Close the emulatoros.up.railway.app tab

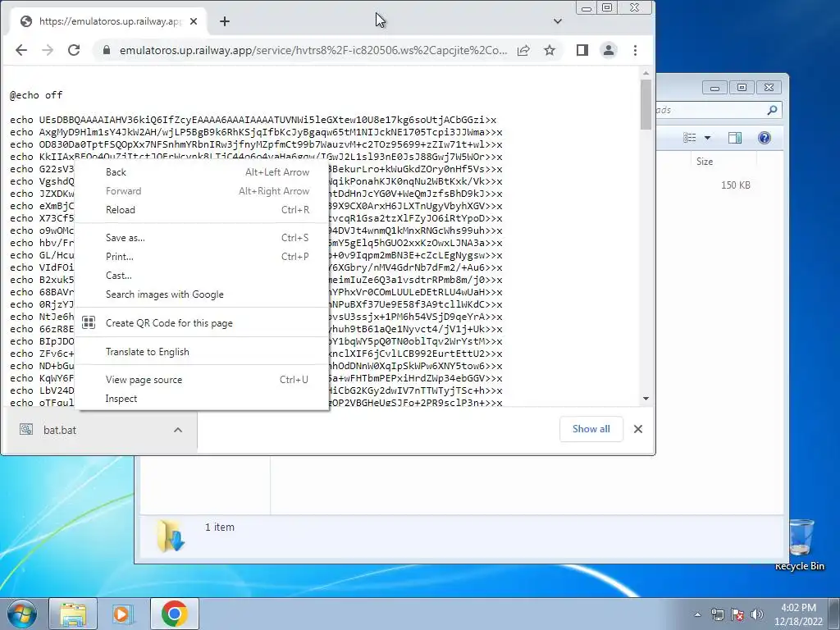(x=194, y=21)
